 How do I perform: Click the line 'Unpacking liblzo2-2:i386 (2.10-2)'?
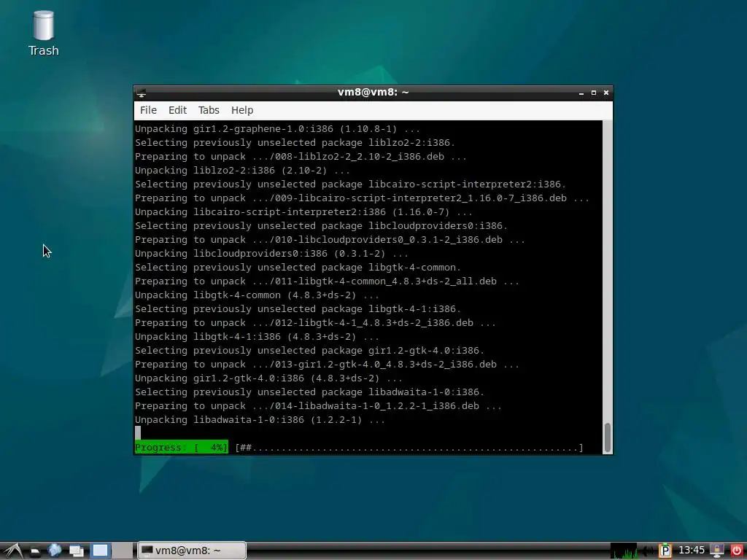242,170
